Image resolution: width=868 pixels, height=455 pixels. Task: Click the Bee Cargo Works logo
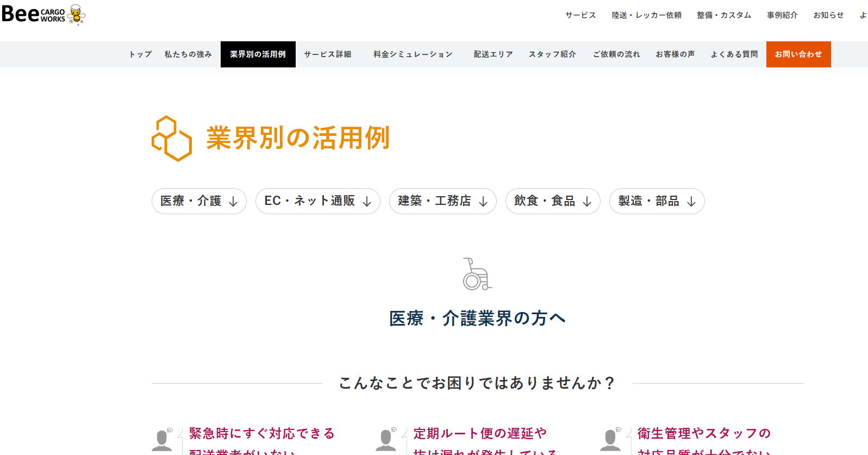pos(43,15)
